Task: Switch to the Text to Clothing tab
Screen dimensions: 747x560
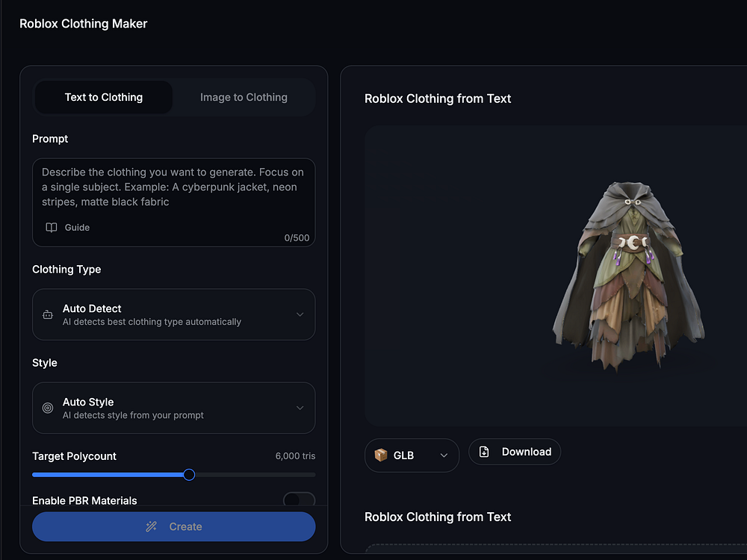Action: pyautogui.click(x=104, y=97)
